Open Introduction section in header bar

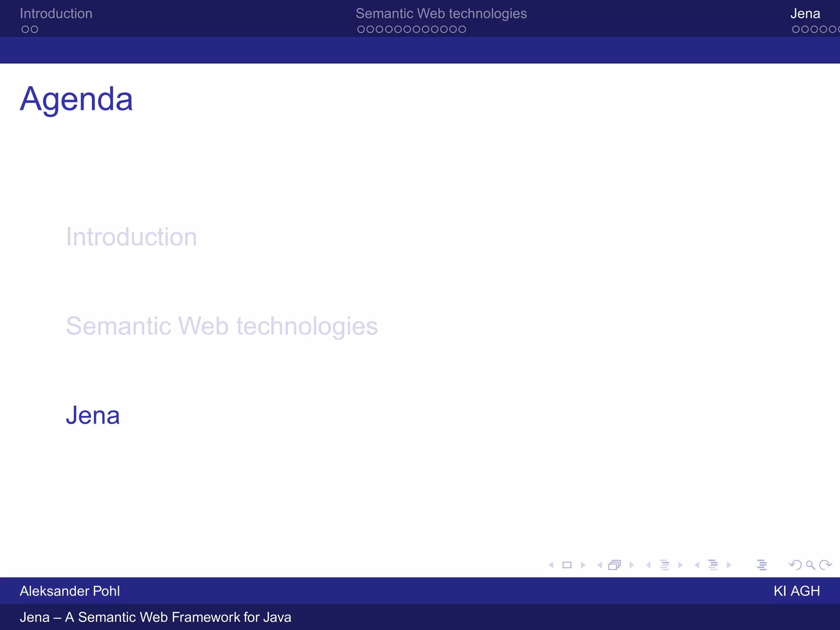[x=56, y=14]
